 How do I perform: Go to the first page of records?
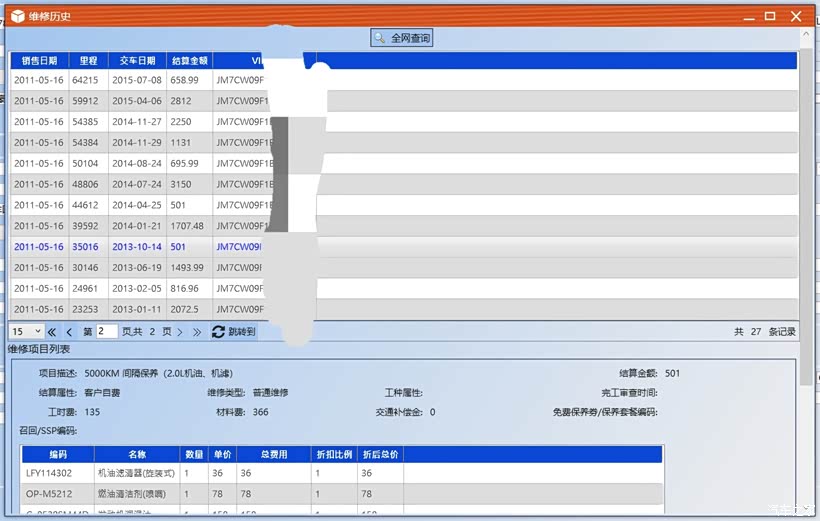52,331
